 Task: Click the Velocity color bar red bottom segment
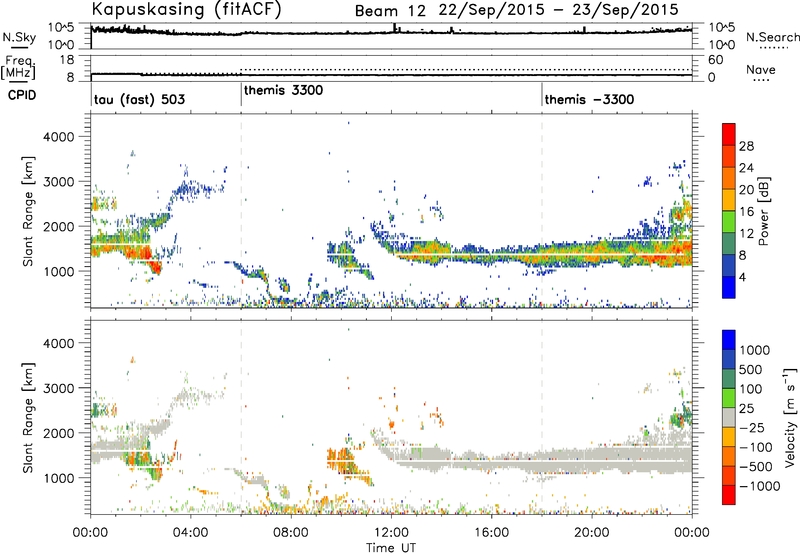point(729,495)
